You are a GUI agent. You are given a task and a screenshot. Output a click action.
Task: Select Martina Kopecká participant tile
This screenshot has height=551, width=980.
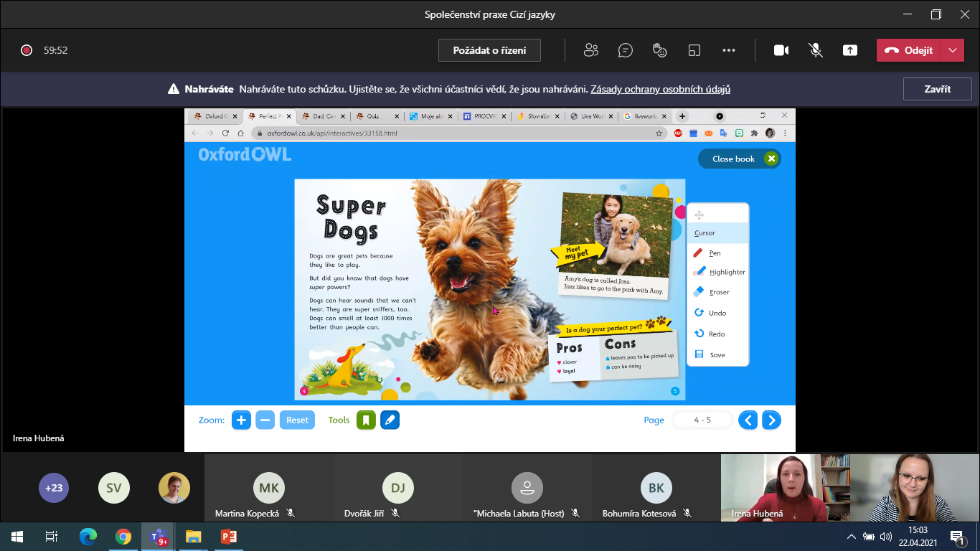pos(268,488)
